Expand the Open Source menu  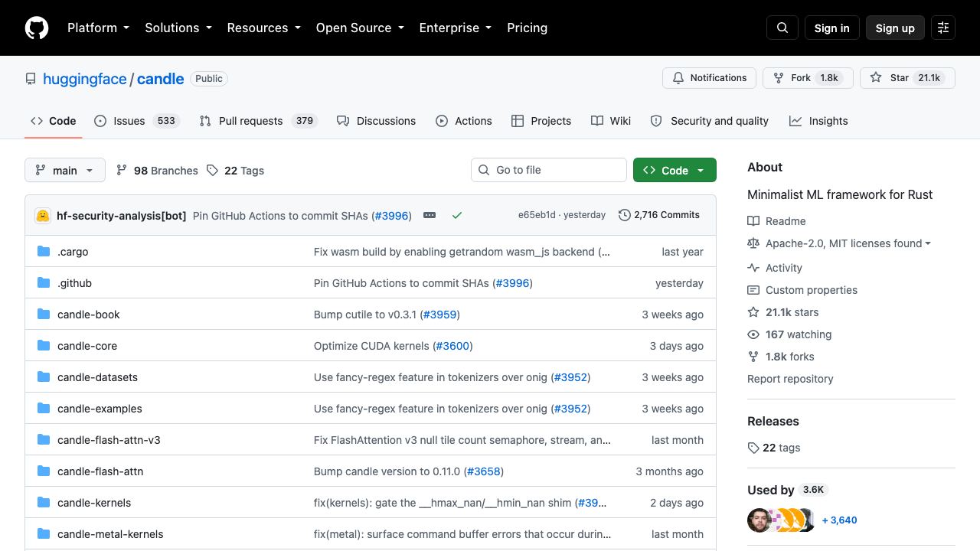[360, 28]
